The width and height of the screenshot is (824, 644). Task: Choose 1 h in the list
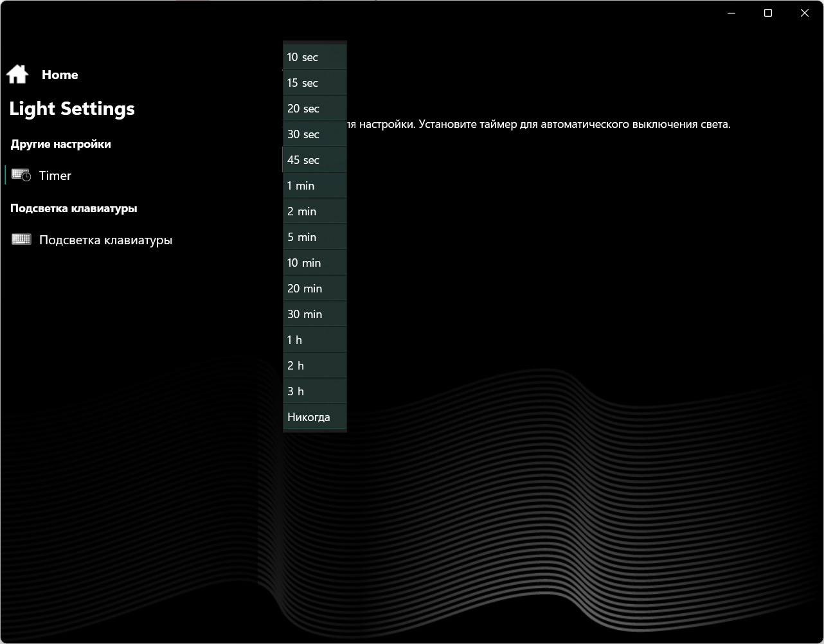click(315, 340)
